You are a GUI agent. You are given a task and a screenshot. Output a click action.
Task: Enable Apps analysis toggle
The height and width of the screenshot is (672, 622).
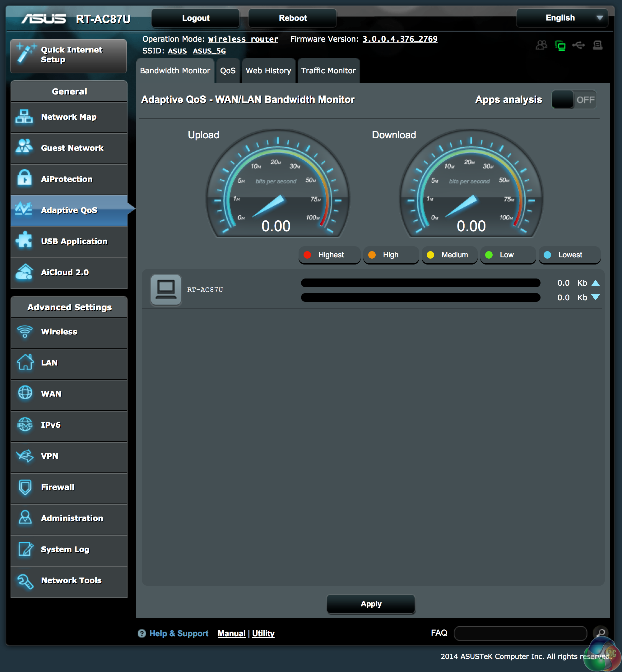pyautogui.click(x=574, y=99)
